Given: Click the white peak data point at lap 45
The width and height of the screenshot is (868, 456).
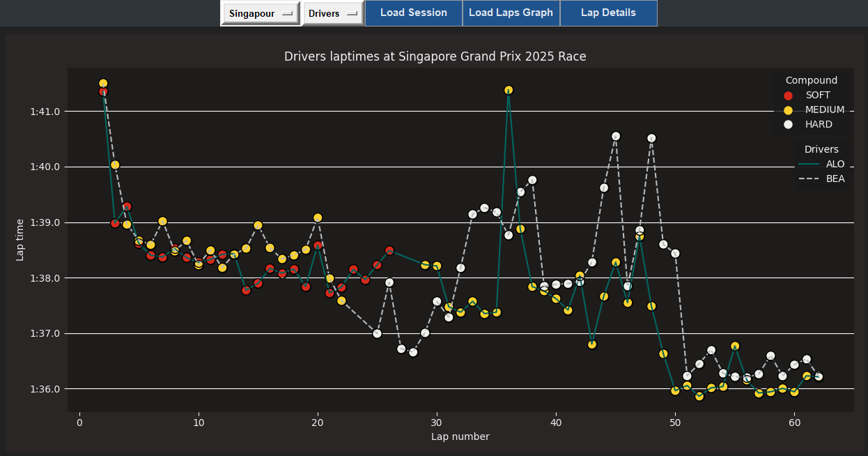Looking at the screenshot, I should tap(616, 136).
